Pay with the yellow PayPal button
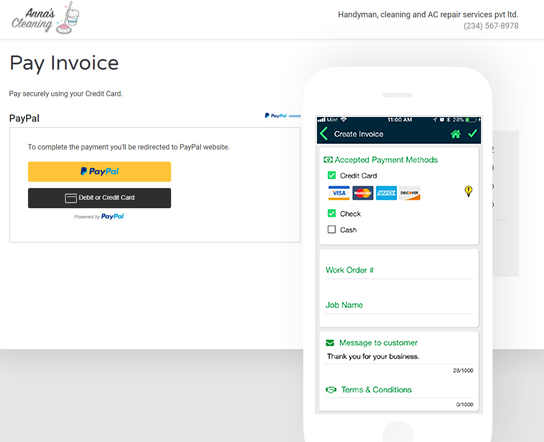The width and height of the screenshot is (544, 442). 99,171
